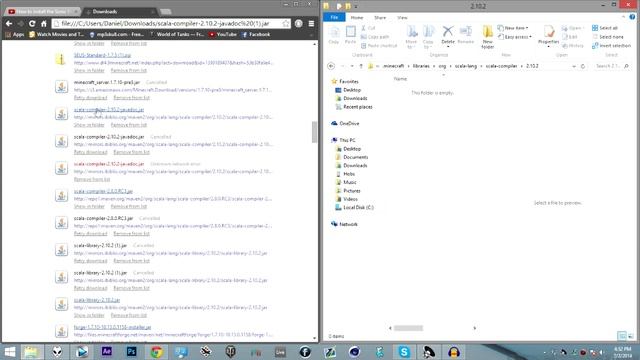Click Paste icon in Explorer ribbon
The width and height of the screenshot is (640, 360).
(350, 35)
